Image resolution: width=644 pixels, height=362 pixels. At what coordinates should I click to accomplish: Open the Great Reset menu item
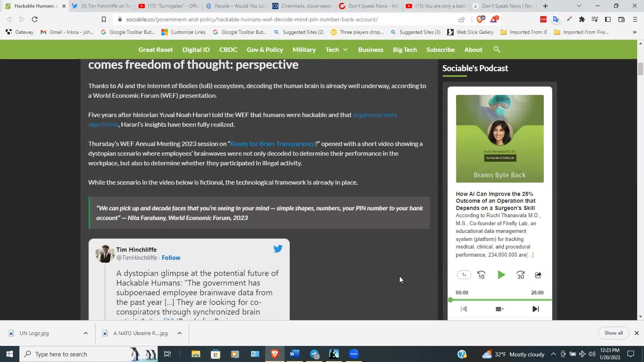155,49
